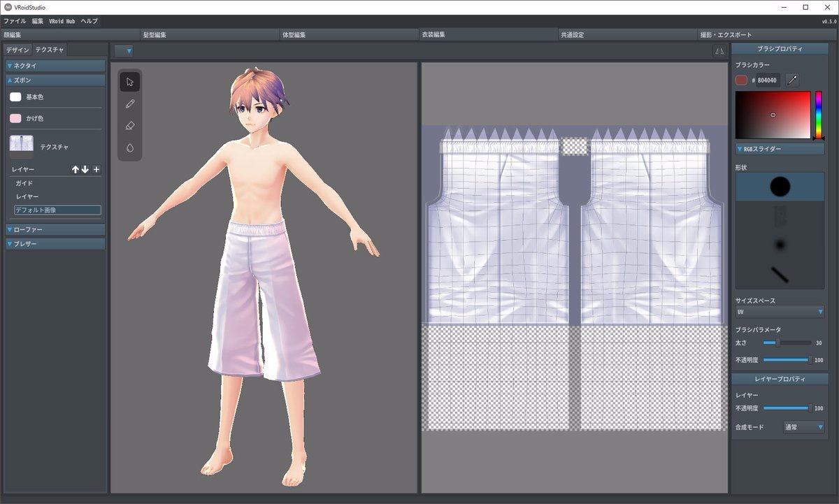Select the eraser tool

(x=129, y=126)
